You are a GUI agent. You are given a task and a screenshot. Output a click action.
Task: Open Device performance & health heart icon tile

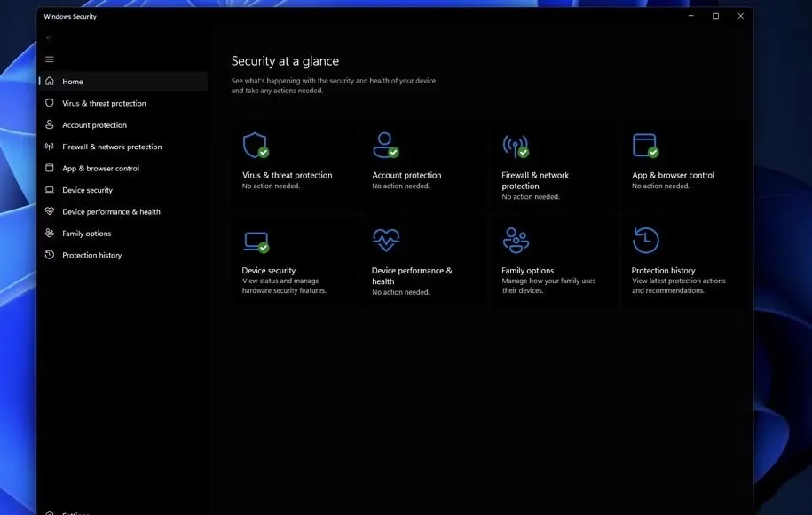coord(386,240)
